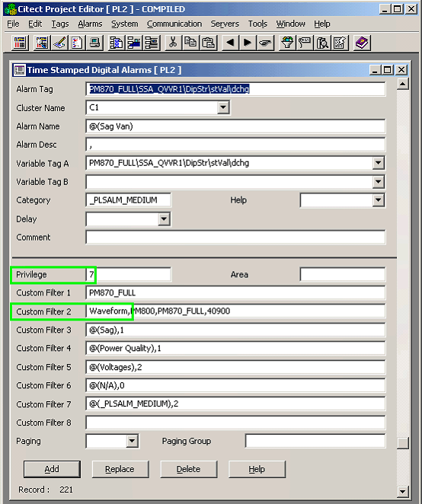The image size is (422, 504).
Task: Click the notepad with pencil toolbar icon
Action: pyautogui.click(x=340, y=43)
